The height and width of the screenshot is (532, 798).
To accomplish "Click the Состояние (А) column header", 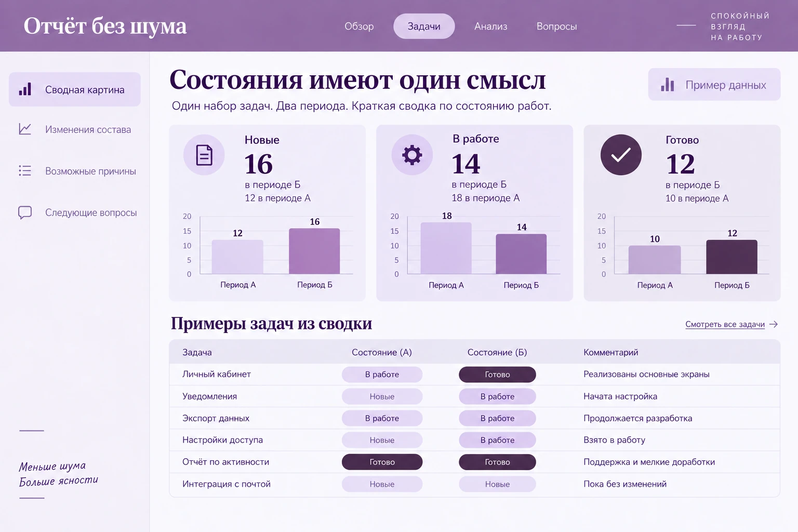I will tap(382, 352).
